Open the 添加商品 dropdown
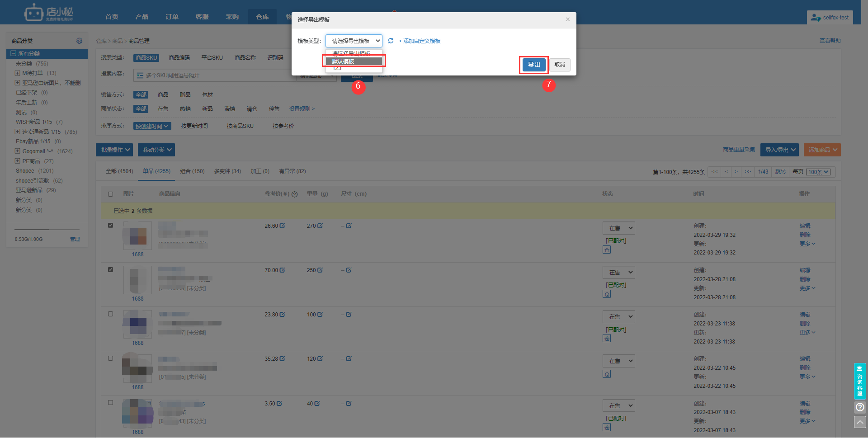This screenshot has height=438, width=868. tap(822, 150)
